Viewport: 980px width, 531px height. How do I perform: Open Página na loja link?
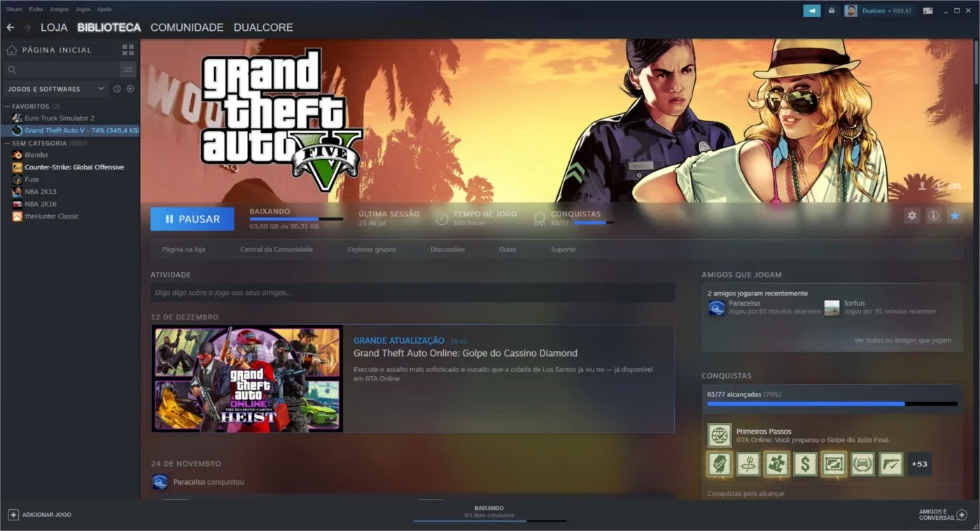tap(183, 249)
